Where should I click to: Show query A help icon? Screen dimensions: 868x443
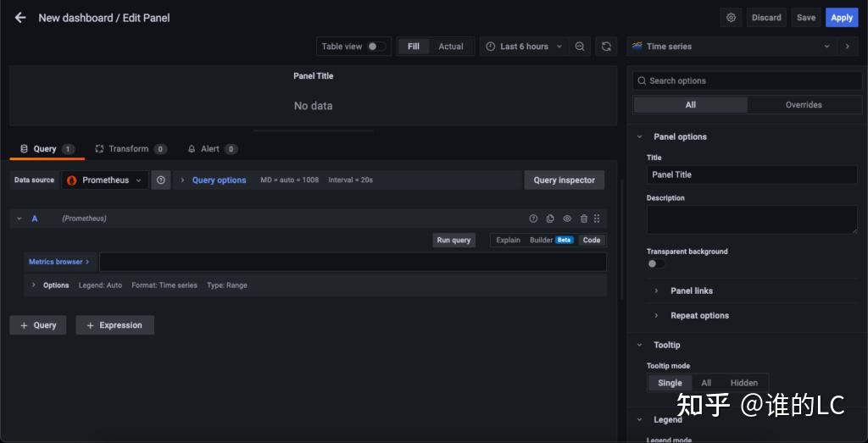tap(533, 219)
